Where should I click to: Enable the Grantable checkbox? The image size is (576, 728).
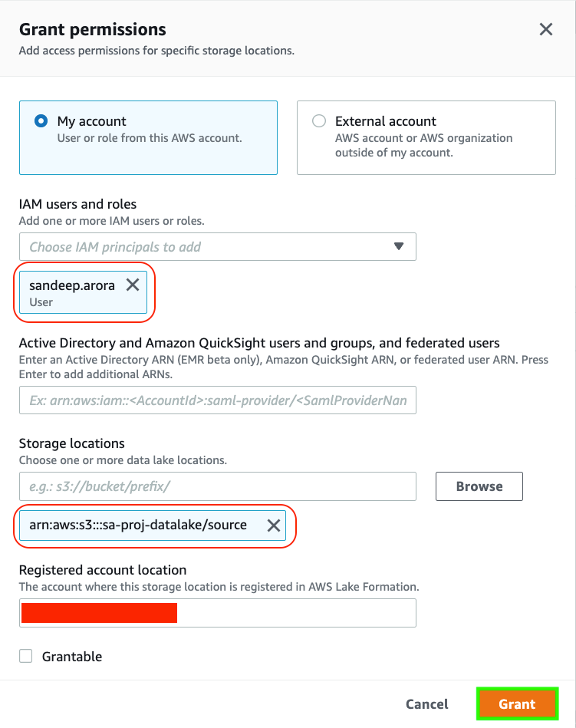tap(26, 656)
